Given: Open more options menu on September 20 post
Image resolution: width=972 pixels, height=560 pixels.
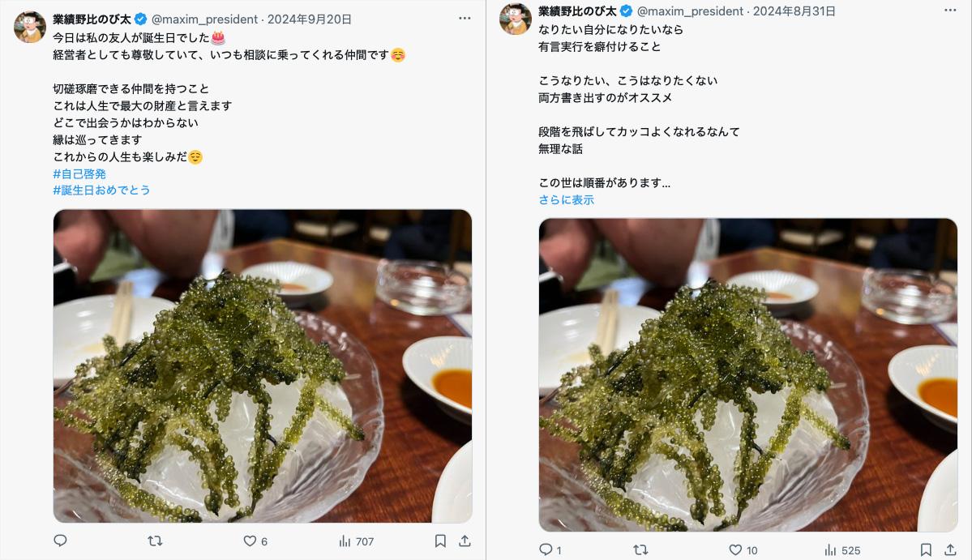Looking at the screenshot, I should coord(465,19).
